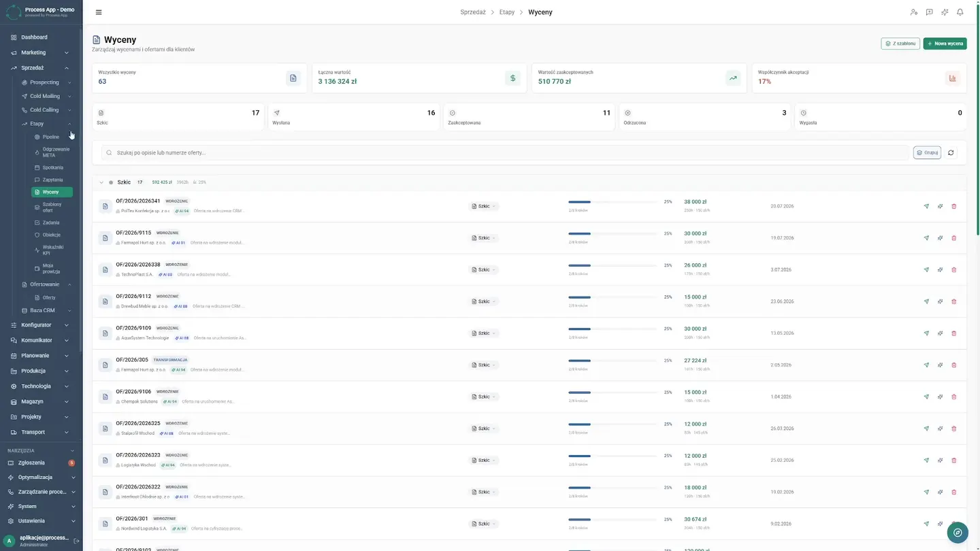Click the Grupuj button
This screenshot has height=551, width=980.
927,153
